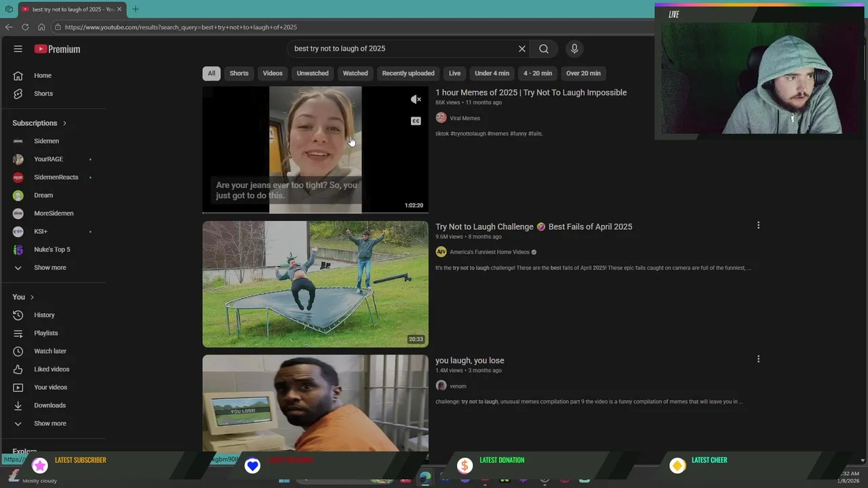
Task: Select the Watched filter chip
Action: [355, 73]
